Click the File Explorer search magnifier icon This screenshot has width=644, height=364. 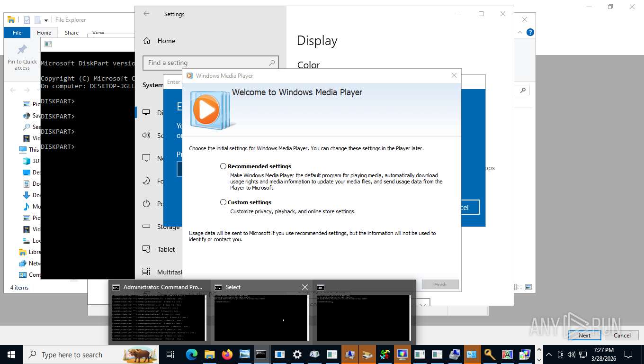[523, 90]
